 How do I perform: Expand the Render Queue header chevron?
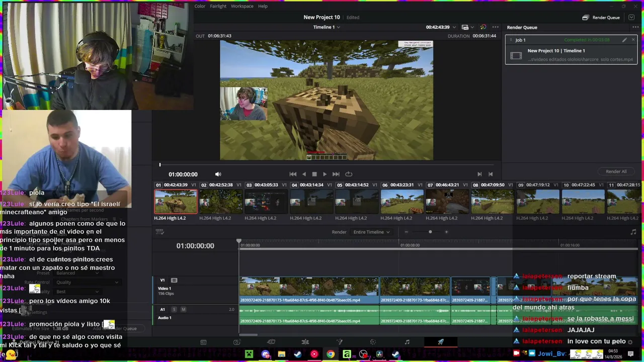(631, 18)
